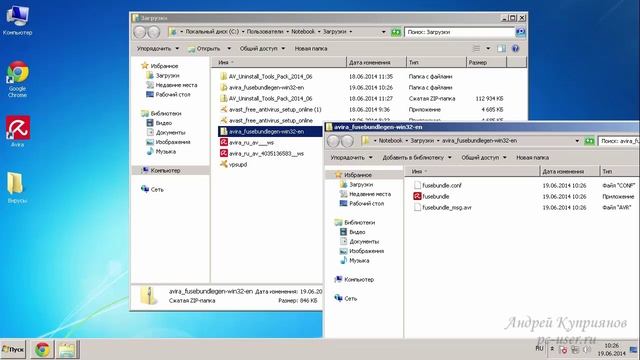Open Общий доступ menu in Загрузки window
Image resolution: width=640 pixels, height=360 pixels.
(x=262, y=49)
